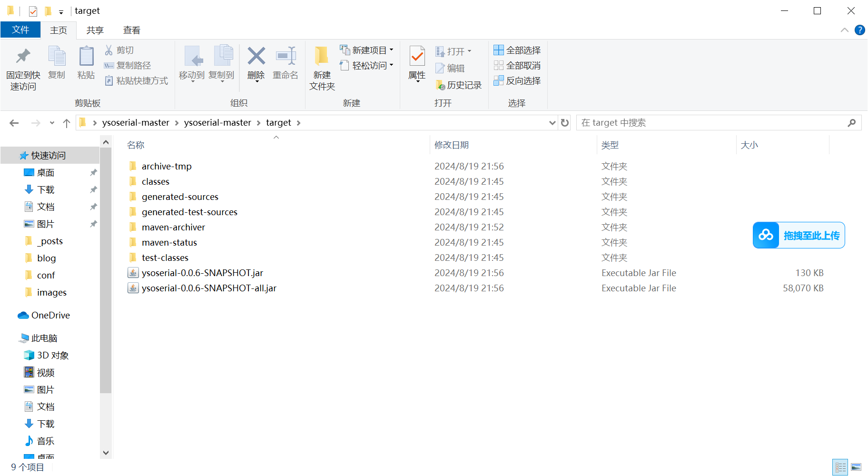Screen dimensions: 868x476
Task: Click the refresh icon beside address bar
Action: click(x=565, y=123)
